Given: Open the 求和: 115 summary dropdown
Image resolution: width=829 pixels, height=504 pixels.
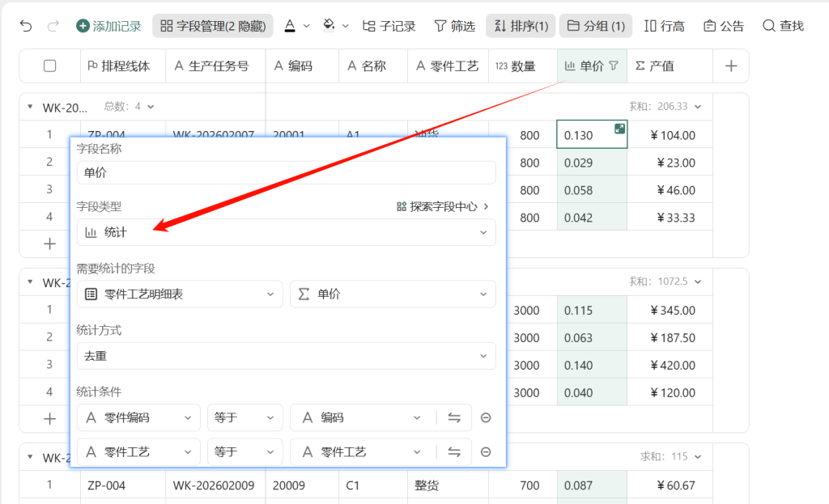Looking at the screenshot, I should [x=670, y=456].
